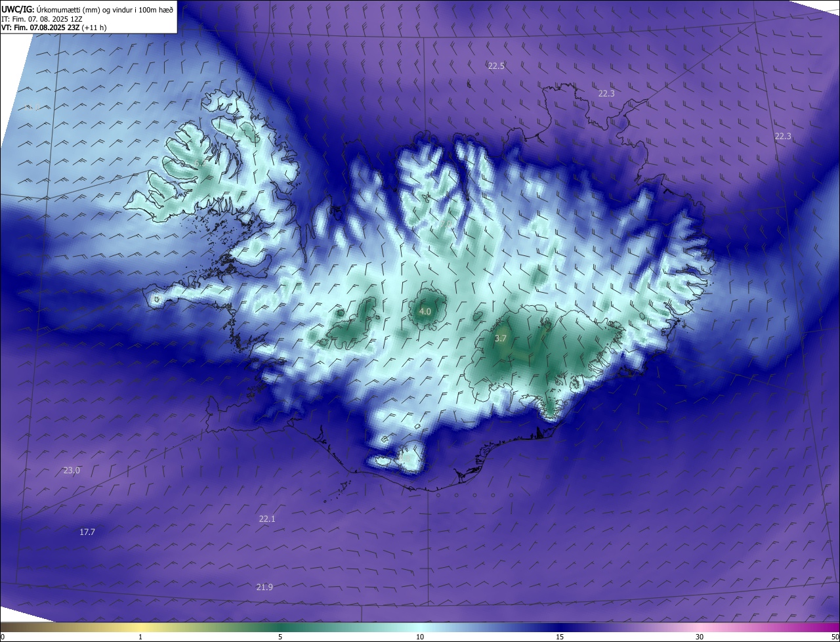840x642 pixels.
Task: Select the 23.0 value label on map
Action: [x=72, y=470]
